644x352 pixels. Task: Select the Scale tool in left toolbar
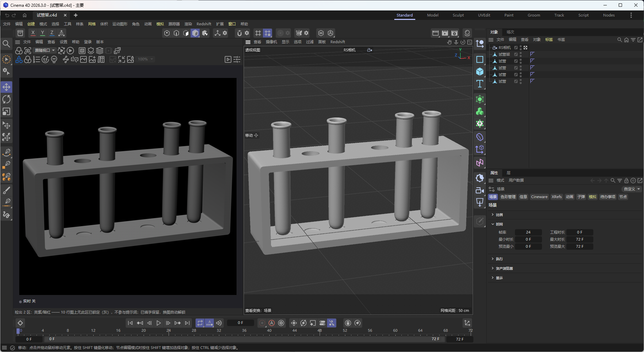coord(6,111)
